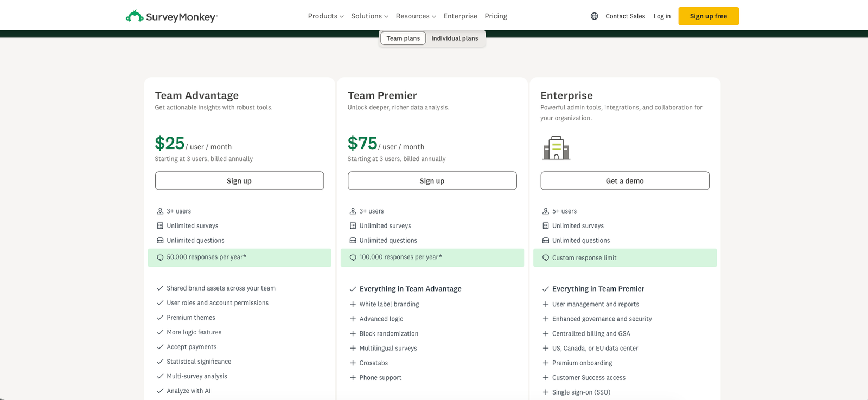Click bubble icon beside Custom response limit
The height and width of the screenshot is (400, 868).
[x=546, y=258]
